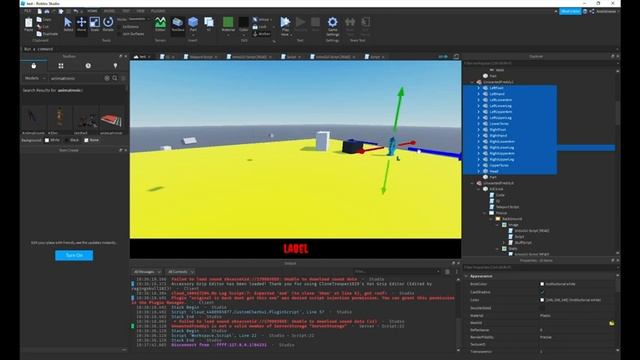Select None toolbox background option
The height and width of the screenshot is (360, 640).
click(x=86, y=140)
